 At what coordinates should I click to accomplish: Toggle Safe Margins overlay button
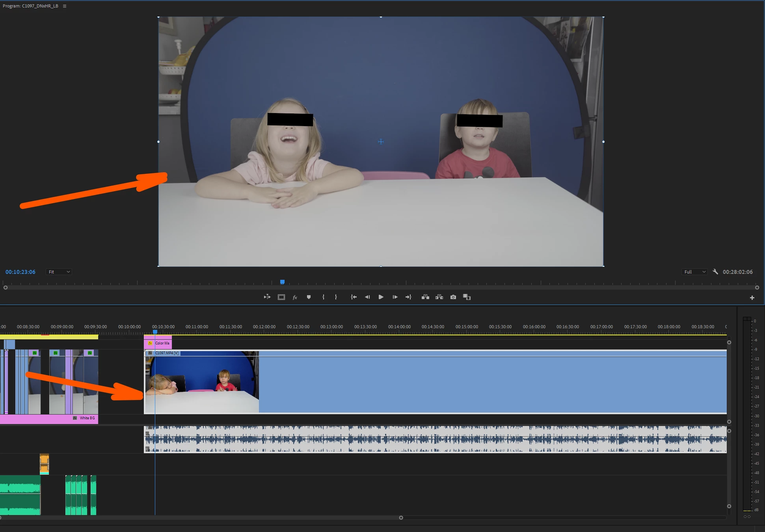(x=281, y=297)
